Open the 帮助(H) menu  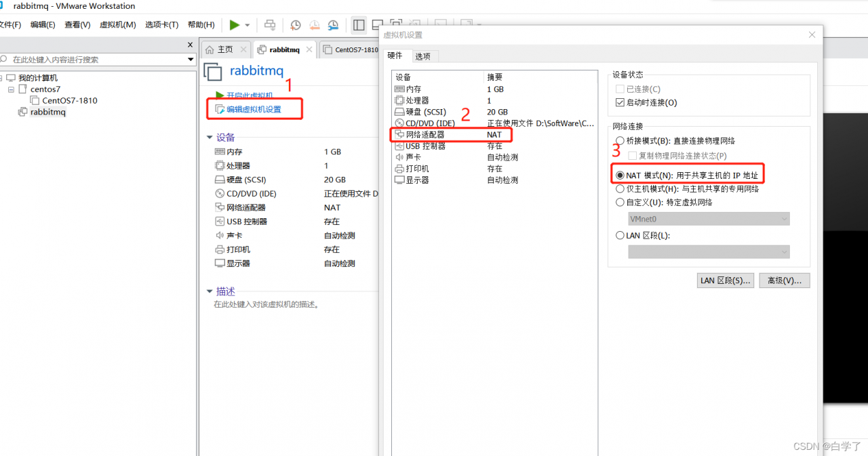pyautogui.click(x=201, y=25)
